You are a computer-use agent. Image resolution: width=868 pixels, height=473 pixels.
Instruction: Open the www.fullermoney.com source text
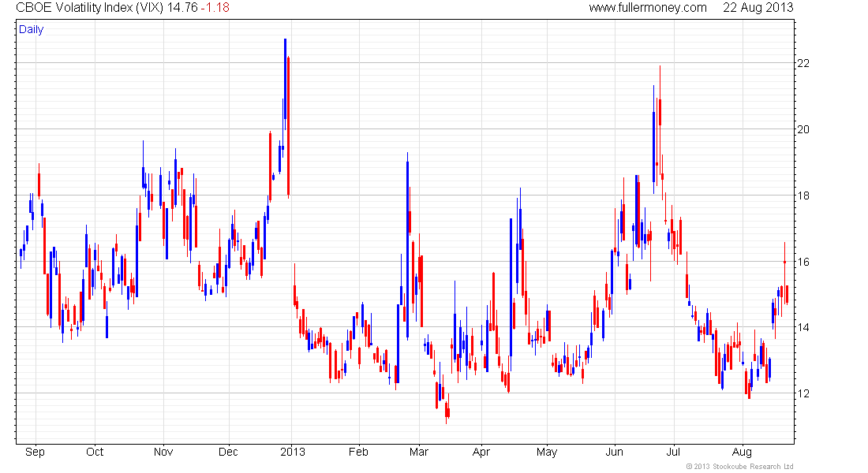[647, 8]
